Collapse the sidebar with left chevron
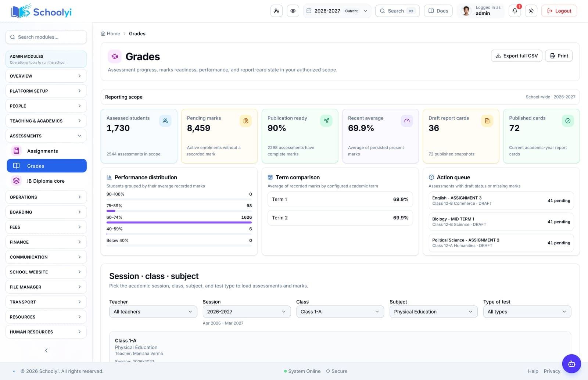 point(46,350)
